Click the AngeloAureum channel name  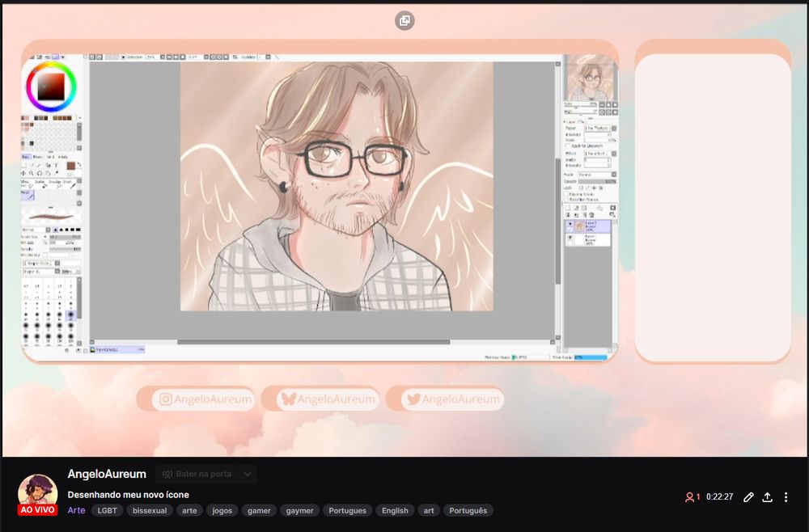(107, 474)
